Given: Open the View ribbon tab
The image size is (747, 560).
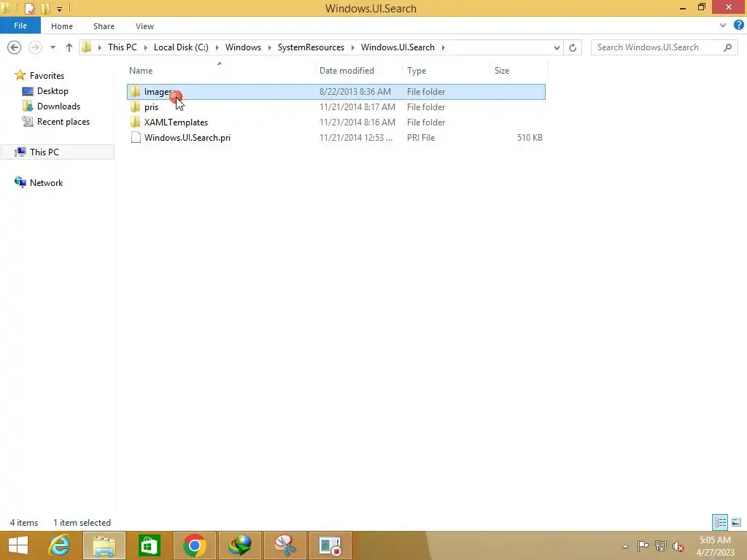Looking at the screenshot, I should 144,26.
